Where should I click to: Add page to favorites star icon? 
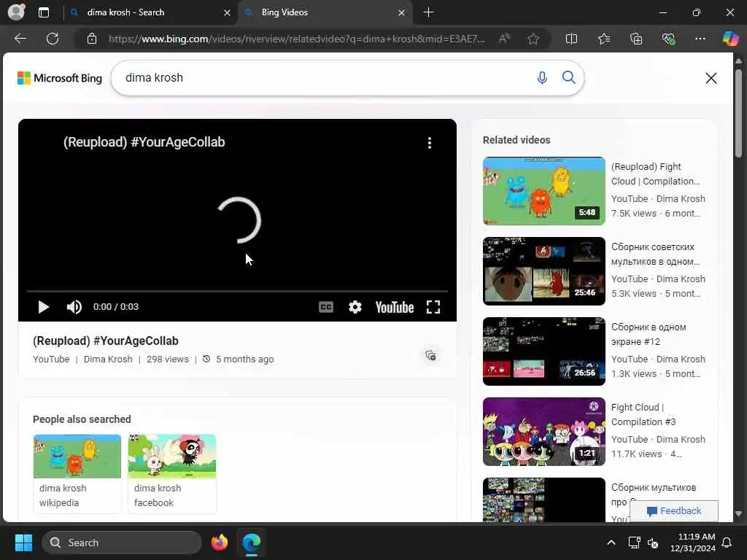(533, 39)
